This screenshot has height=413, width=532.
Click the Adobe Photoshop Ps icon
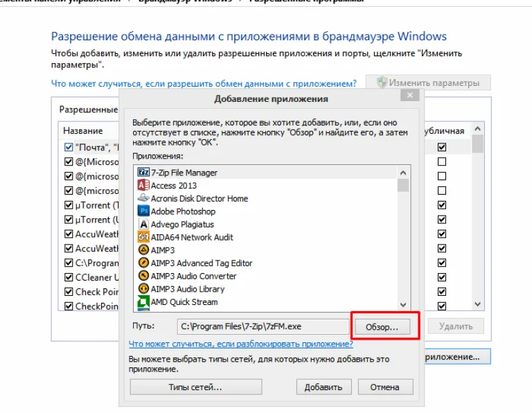pyautogui.click(x=143, y=211)
